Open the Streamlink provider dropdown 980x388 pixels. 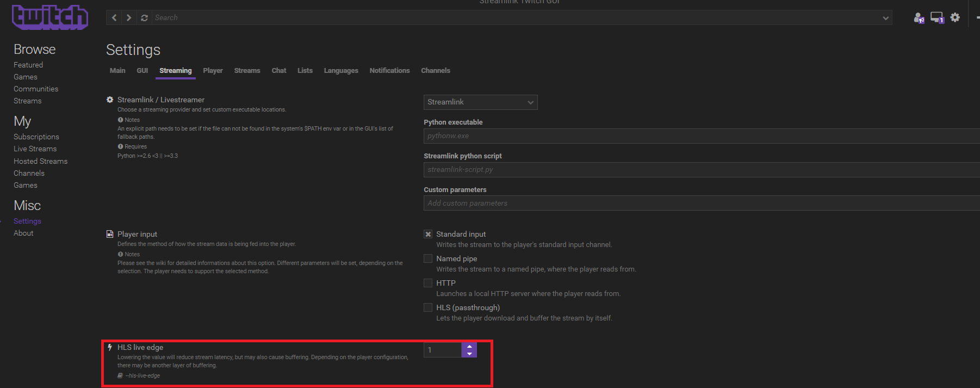coord(481,102)
